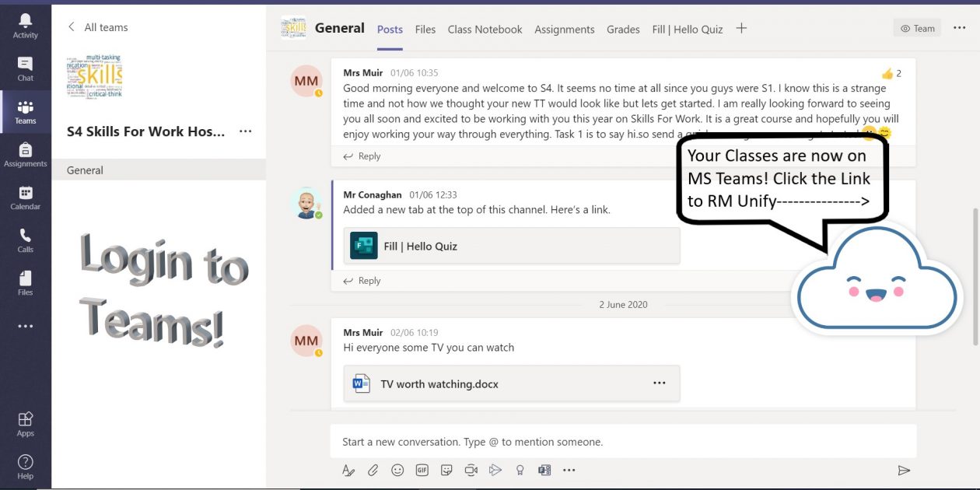980x490 pixels.
Task: Click Mrs Muir's avatar on welcome post
Action: point(306,81)
